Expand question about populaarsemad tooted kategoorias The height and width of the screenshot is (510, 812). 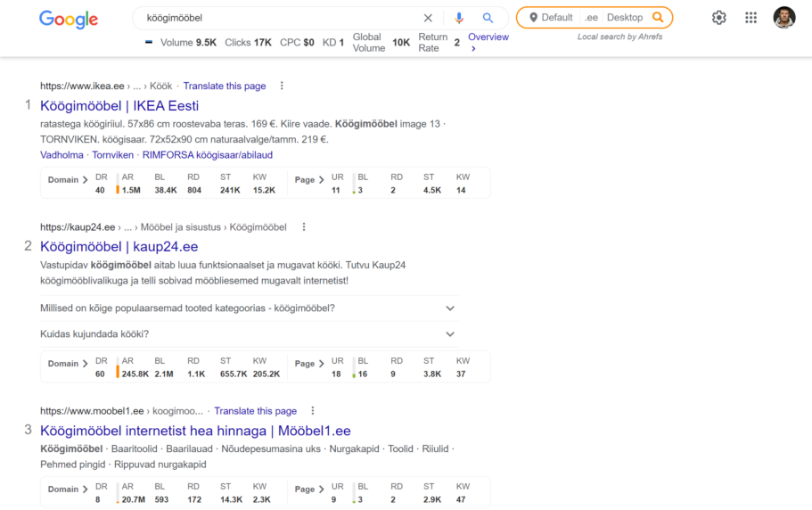pos(249,308)
